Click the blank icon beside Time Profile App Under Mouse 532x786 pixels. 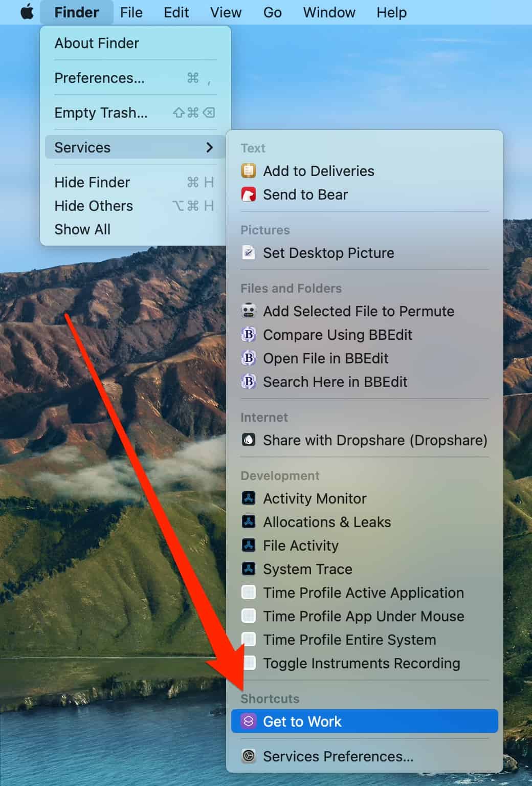click(249, 616)
